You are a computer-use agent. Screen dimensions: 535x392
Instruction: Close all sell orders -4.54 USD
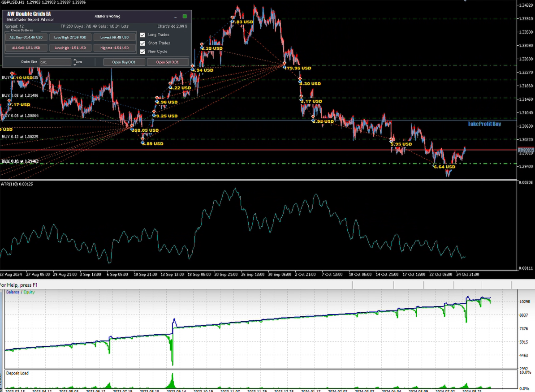(x=26, y=48)
